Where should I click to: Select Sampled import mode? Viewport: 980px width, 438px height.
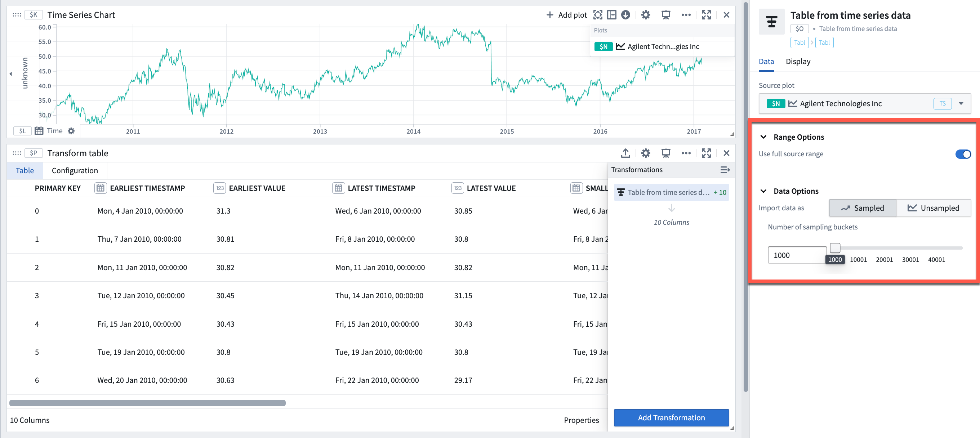(x=863, y=208)
